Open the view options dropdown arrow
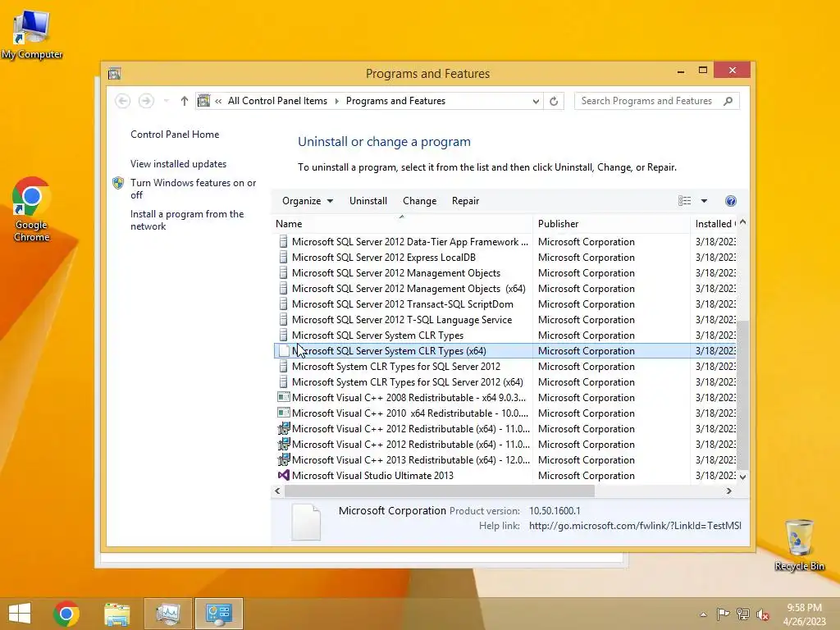This screenshot has height=630, width=840. [704, 201]
